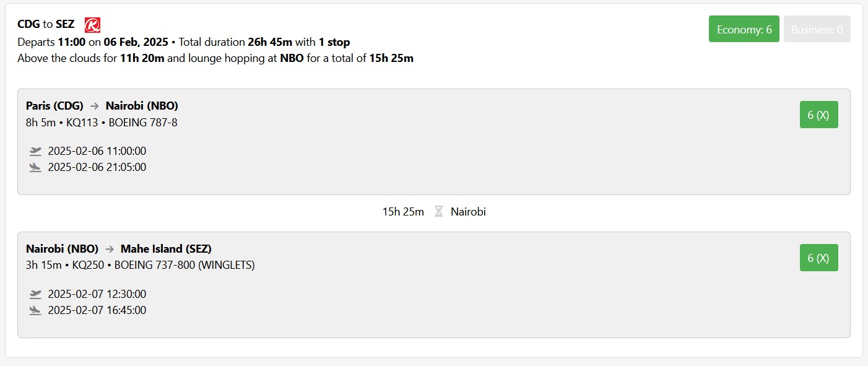Click the KQ113 Boeing 787-8 flight details line

[x=102, y=122]
